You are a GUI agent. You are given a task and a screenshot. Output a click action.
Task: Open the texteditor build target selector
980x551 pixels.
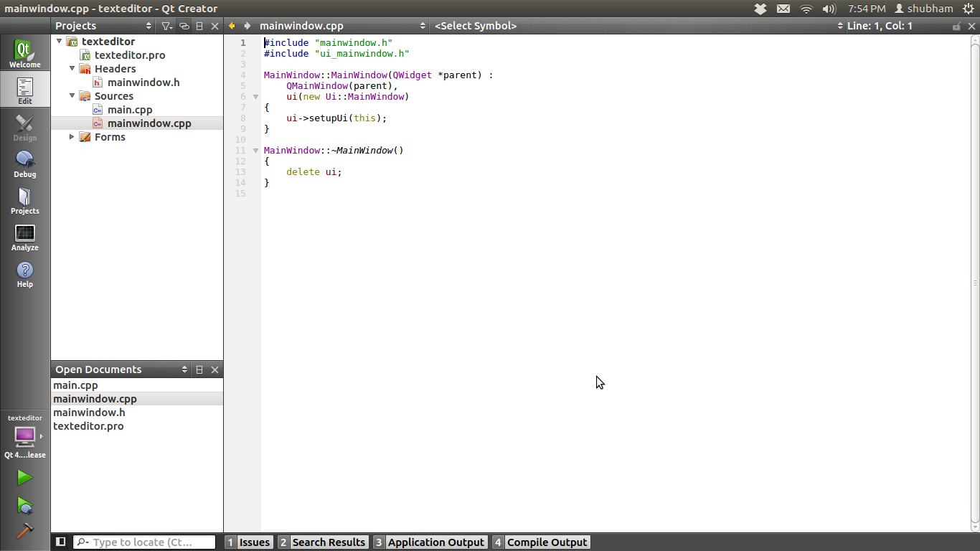click(25, 437)
